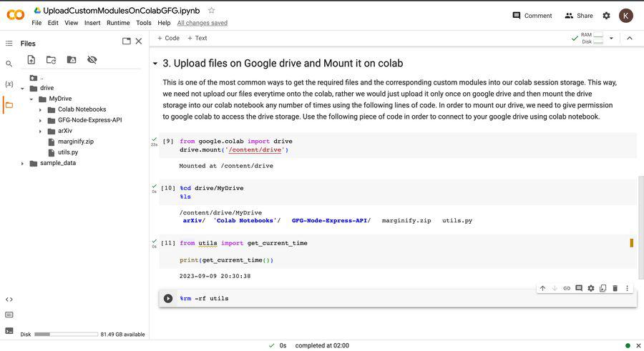The height and width of the screenshot is (351, 644).
Task: Click the Share button
Action: pos(579,16)
